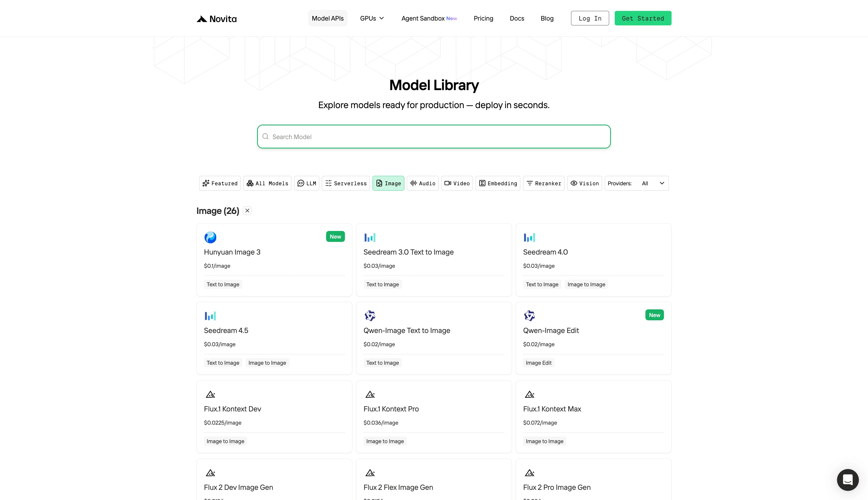Click the Qwen-Image Text to Image logo
Viewport: 868px width, 500px height.
pos(370,315)
